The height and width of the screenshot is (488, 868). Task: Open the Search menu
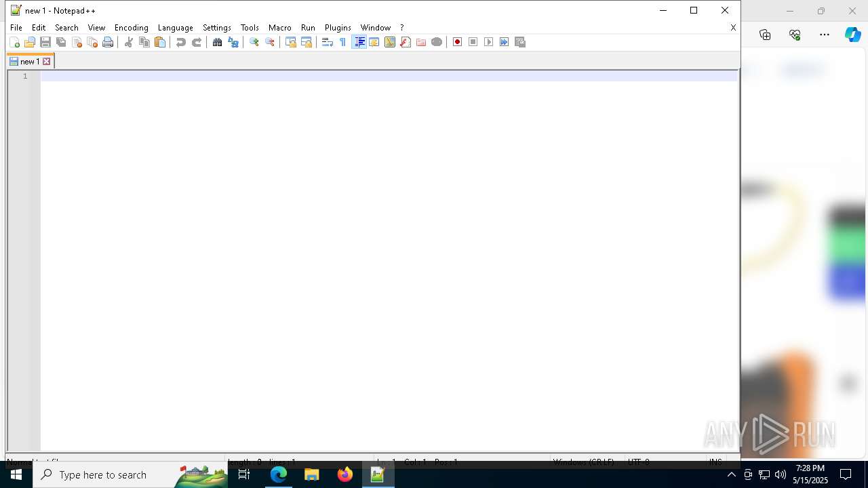[x=66, y=28]
